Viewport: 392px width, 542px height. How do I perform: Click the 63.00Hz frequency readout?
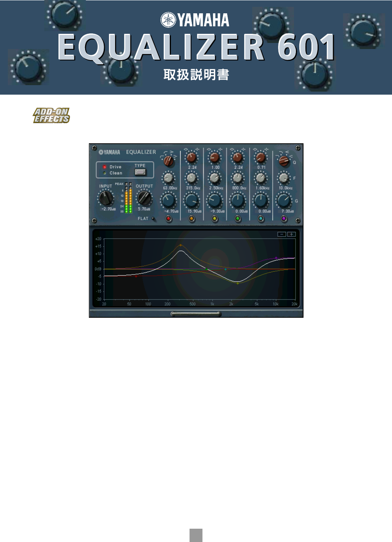pyautogui.click(x=170, y=188)
